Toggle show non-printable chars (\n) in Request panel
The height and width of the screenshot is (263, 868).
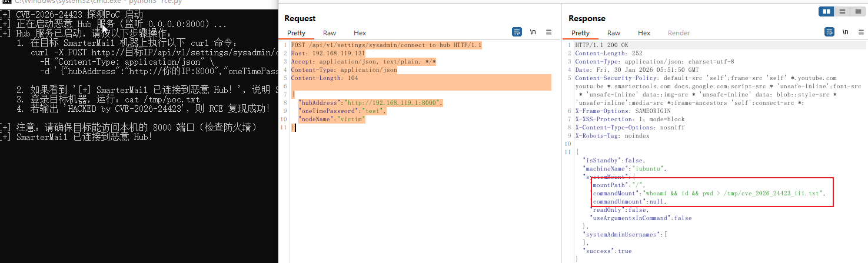click(533, 32)
